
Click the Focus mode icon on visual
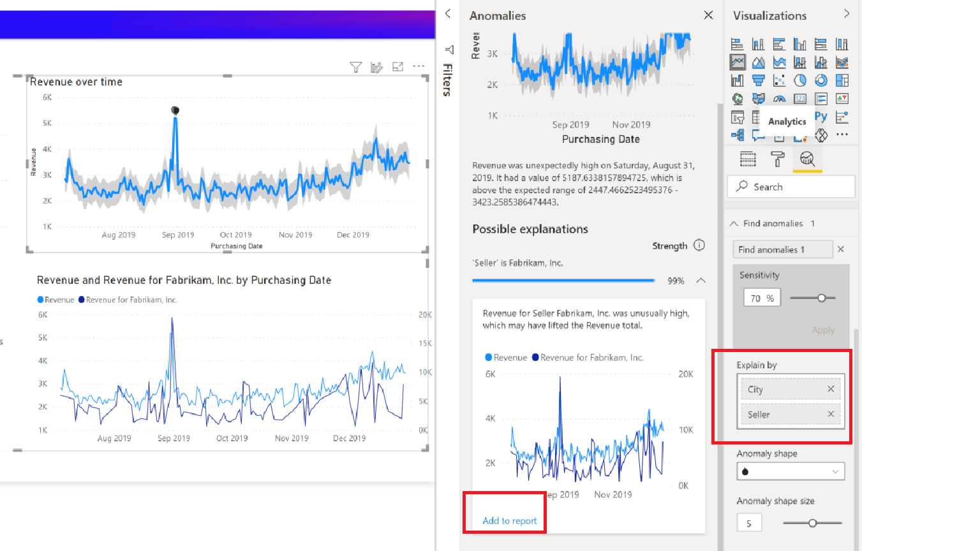click(397, 66)
